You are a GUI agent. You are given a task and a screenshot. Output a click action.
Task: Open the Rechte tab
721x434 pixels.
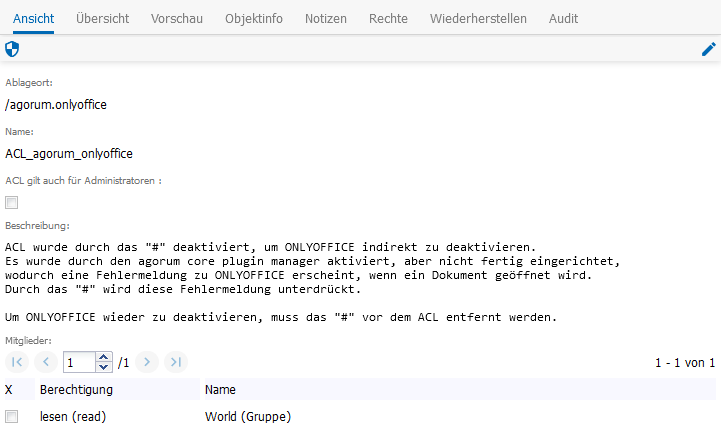[388, 18]
